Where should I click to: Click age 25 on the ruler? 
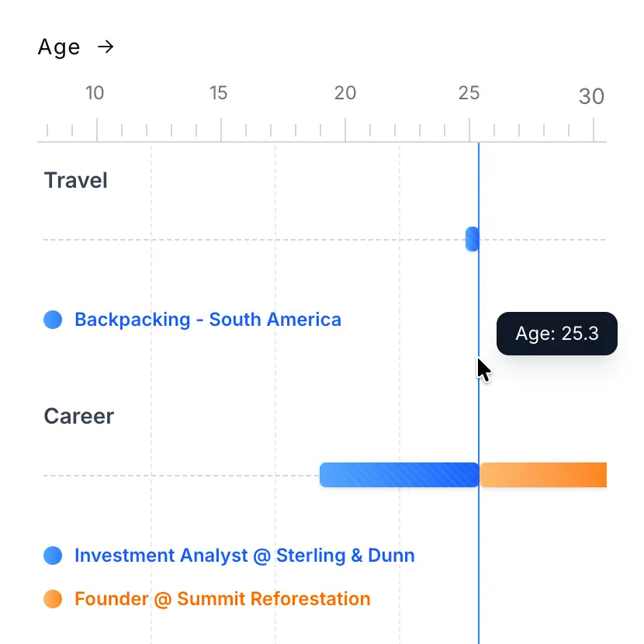[x=469, y=94]
